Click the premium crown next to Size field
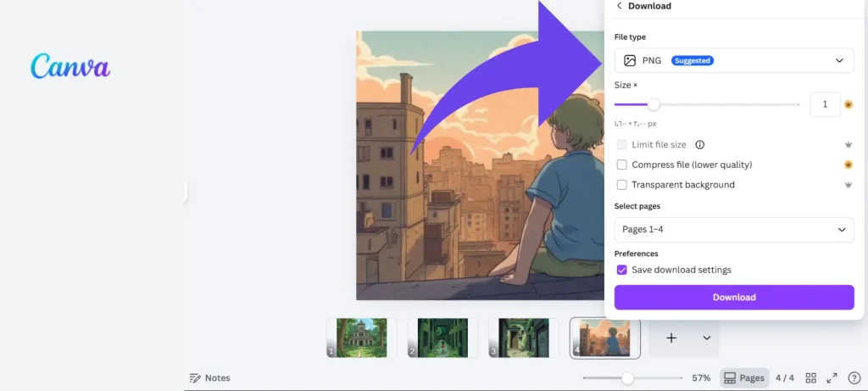 pos(848,105)
